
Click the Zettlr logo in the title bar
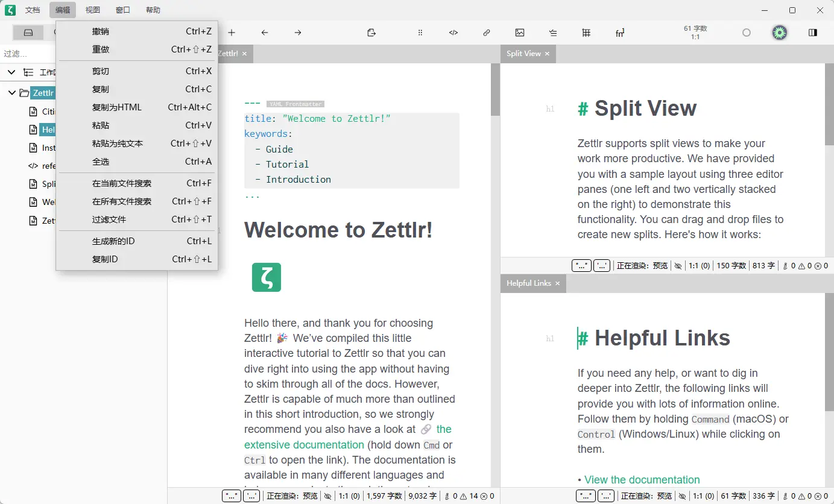[10, 10]
